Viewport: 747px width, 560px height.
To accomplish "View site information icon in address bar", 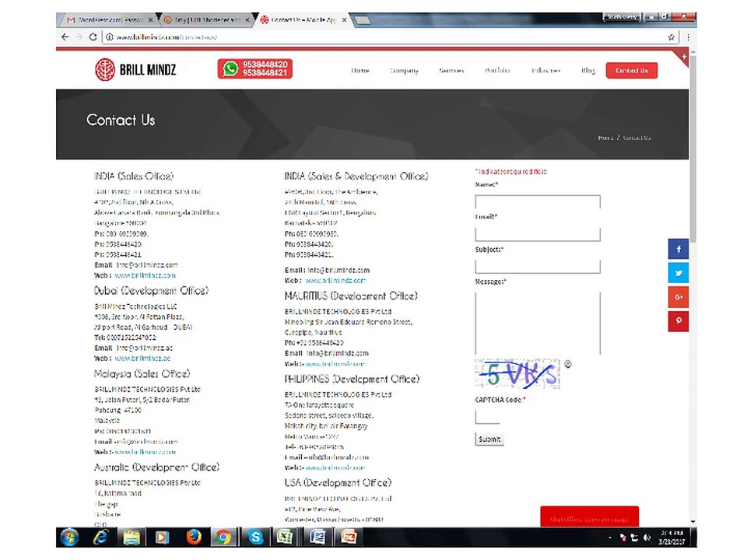I will (x=110, y=37).
